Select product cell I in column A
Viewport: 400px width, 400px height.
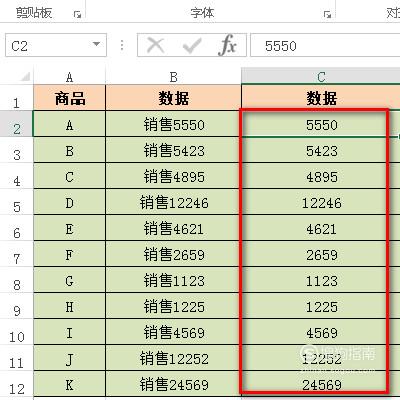[x=69, y=332]
